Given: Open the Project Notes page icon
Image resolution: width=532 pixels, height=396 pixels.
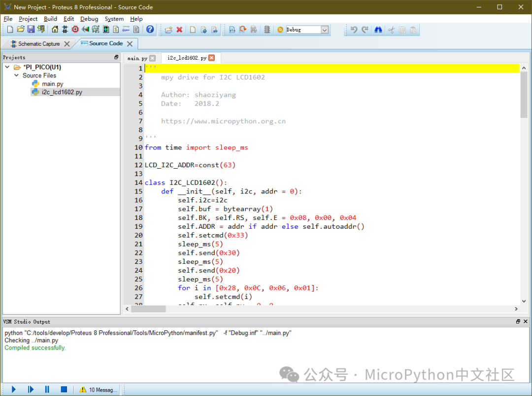Looking at the screenshot, I should [136, 30].
